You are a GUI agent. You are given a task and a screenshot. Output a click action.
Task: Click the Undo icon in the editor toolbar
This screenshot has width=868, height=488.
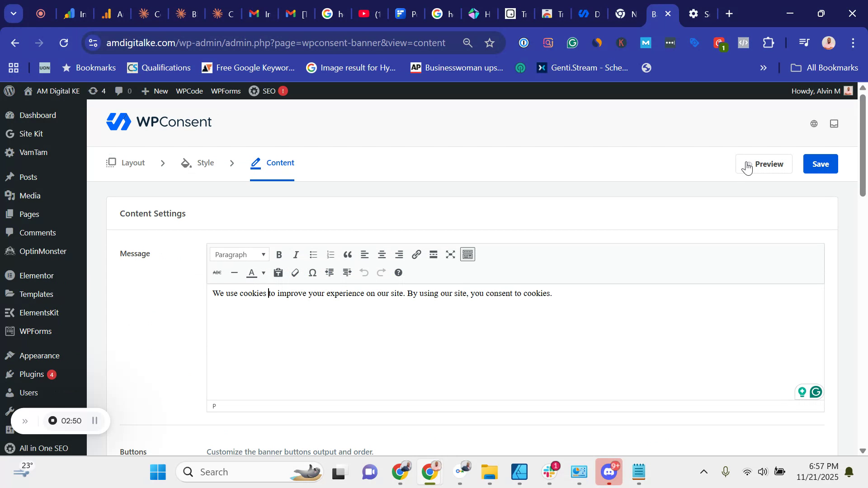364,272
